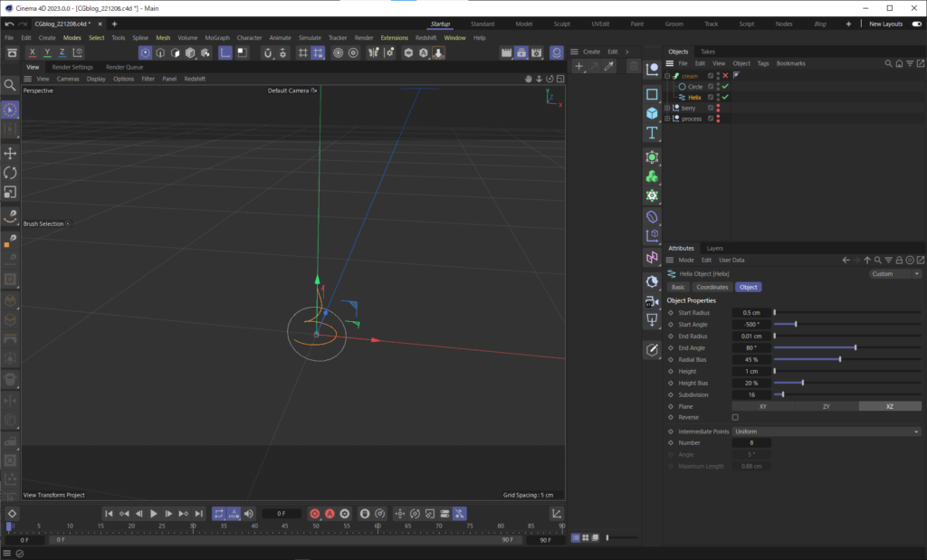Expand the berry object in the Objects panel
This screenshot has height=560, width=927.
667,108
